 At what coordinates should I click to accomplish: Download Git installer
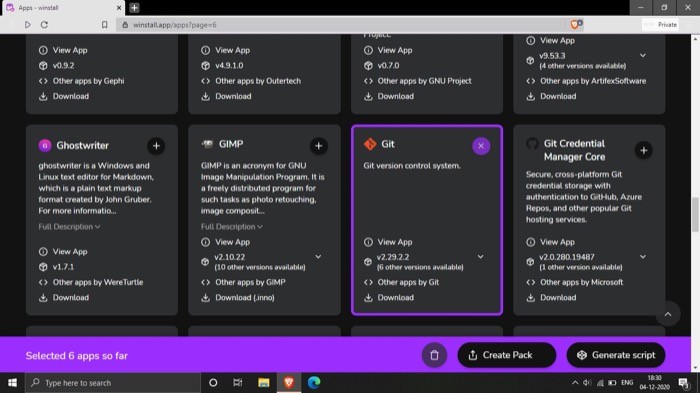(x=389, y=297)
